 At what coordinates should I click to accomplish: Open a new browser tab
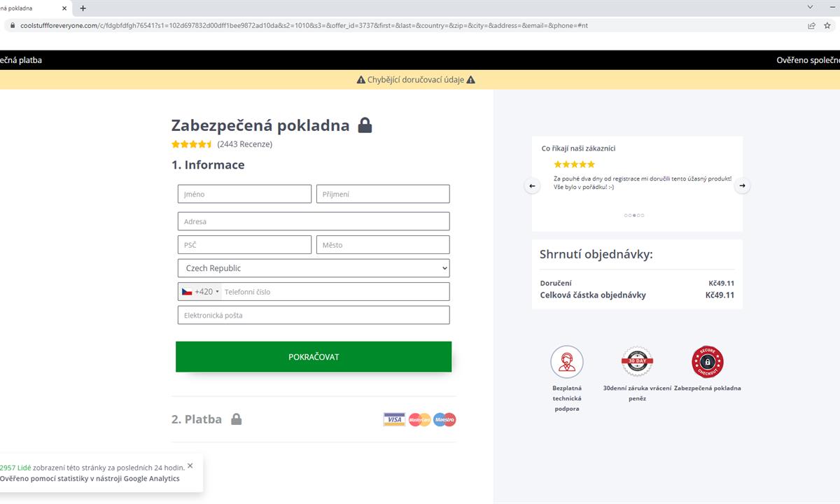click(x=83, y=8)
